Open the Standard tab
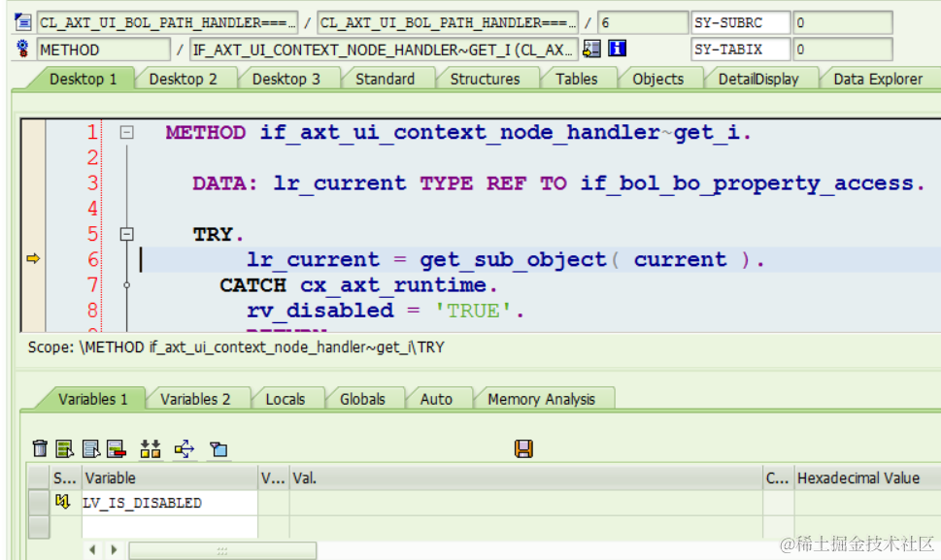The height and width of the screenshot is (560, 941). coord(385,80)
